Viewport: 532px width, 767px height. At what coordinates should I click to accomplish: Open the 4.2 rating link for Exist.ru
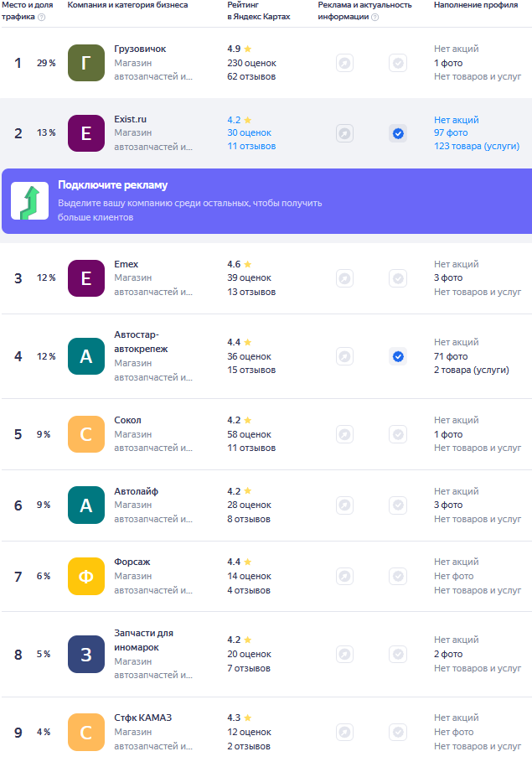point(239,120)
